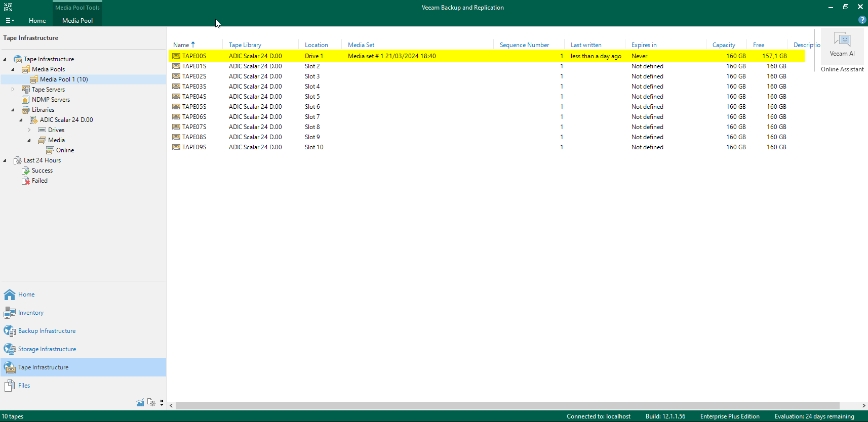
Task: Click the Tape Infrastructure view icon
Action: pyautogui.click(x=10, y=367)
